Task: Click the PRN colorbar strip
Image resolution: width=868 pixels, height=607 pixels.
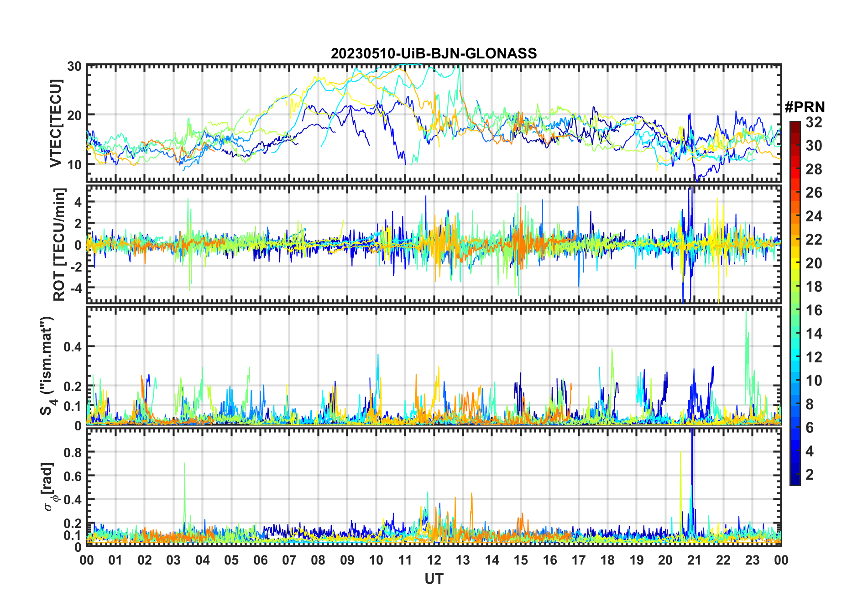Action: (x=795, y=303)
